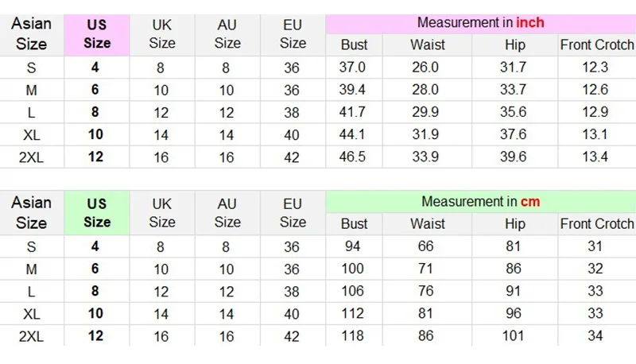Image resolution: width=636 pixels, height=364 pixels.
Task: Select the Measurement in cm header
Action: (481, 202)
